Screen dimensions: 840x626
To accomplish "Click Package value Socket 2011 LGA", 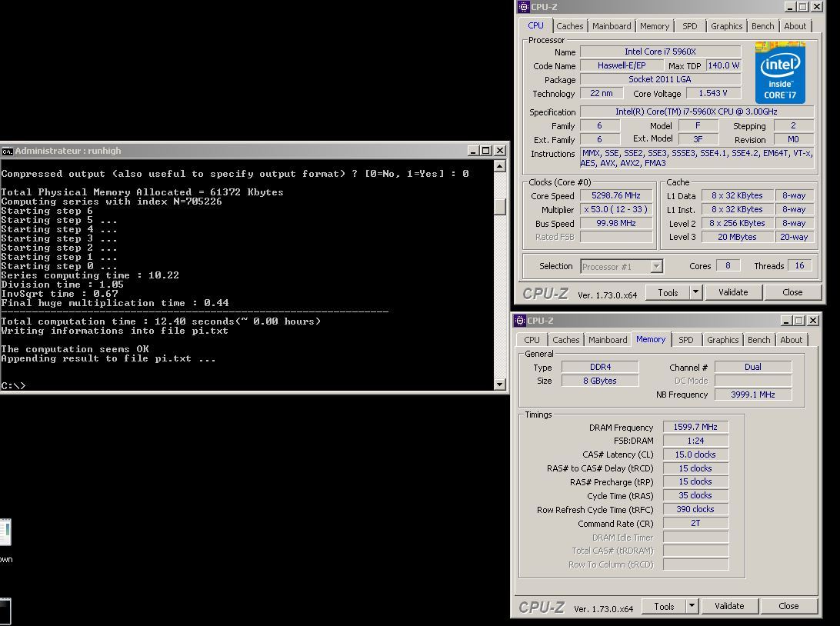I will pos(660,79).
